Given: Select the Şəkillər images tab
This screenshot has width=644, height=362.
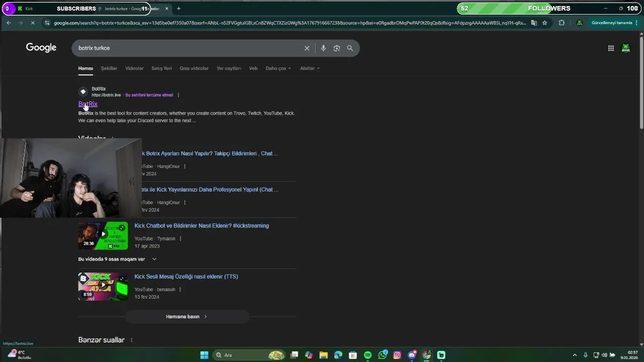Looking at the screenshot, I should [109, 68].
